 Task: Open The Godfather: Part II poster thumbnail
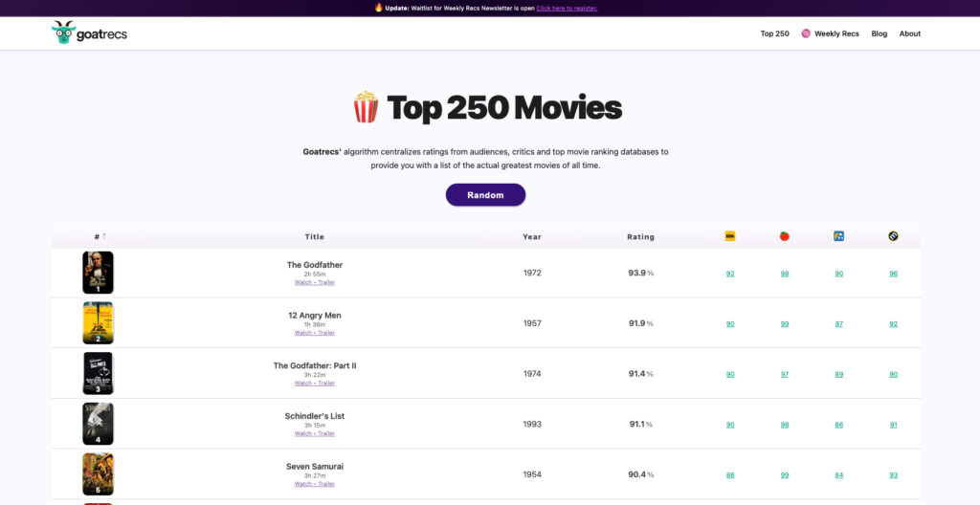click(99, 373)
